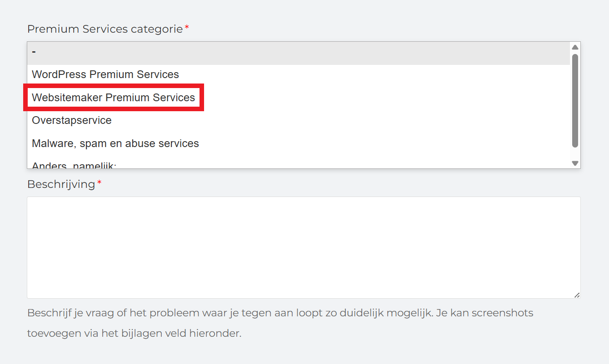Click the Beschrijving field label
Screen dimensions: 609x364
tap(61, 184)
